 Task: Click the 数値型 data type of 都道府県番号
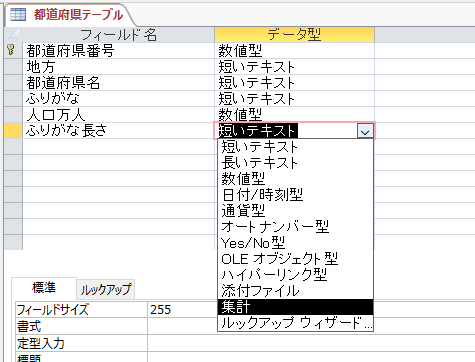(x=294, y=50)
